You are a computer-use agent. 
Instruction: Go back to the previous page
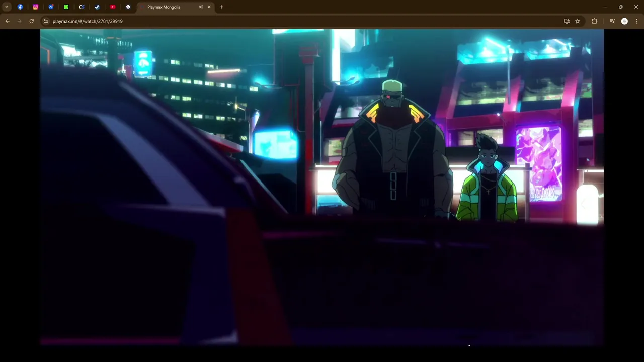tap(8, 21)
